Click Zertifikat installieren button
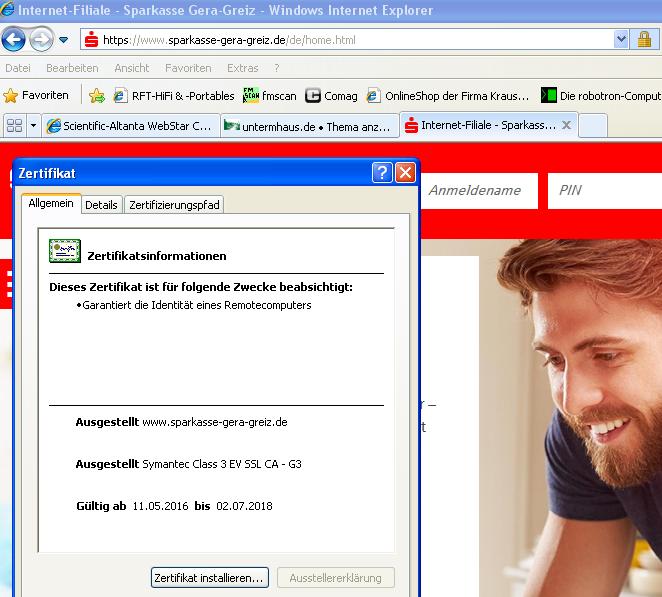The image size is (662, 597). pos(209,578)
